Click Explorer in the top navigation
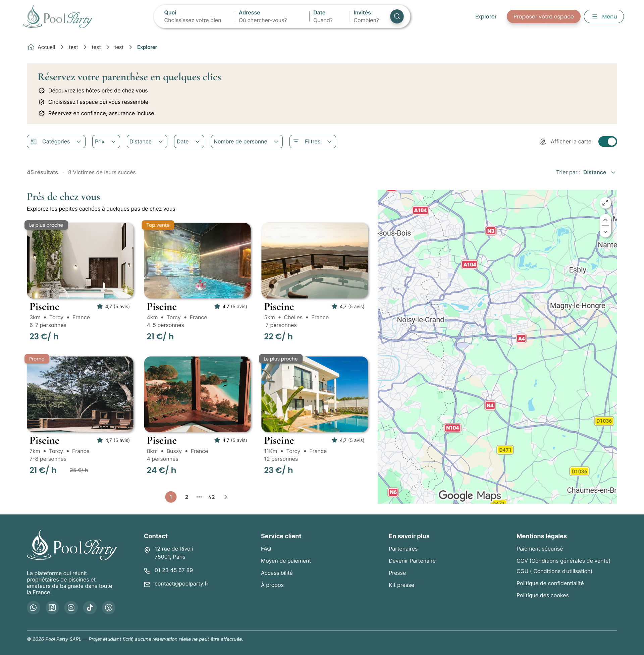This screenshot has height=655, width=644. (485, 16)
